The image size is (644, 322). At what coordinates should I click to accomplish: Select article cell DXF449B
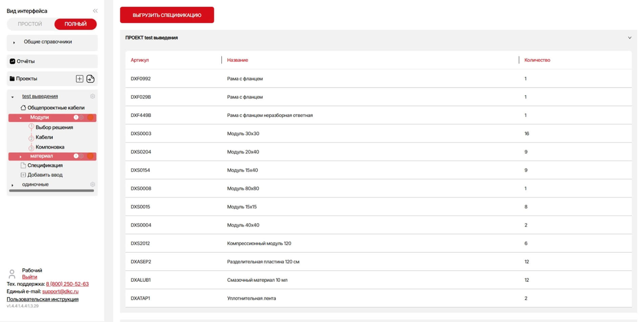pos(141,115)
